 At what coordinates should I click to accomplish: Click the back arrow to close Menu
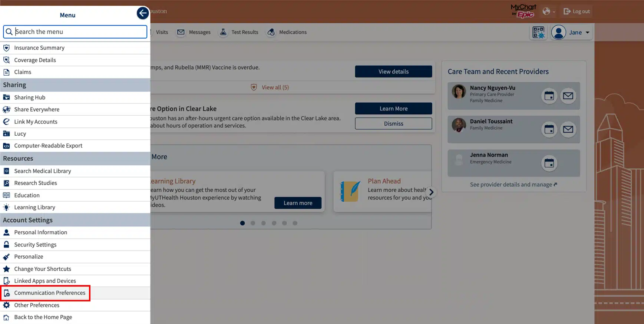click(x=143, y=13)
